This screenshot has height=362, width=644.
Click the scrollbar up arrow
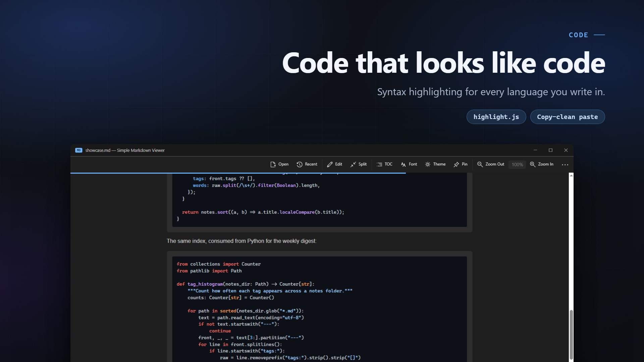(x=571, y=175)
